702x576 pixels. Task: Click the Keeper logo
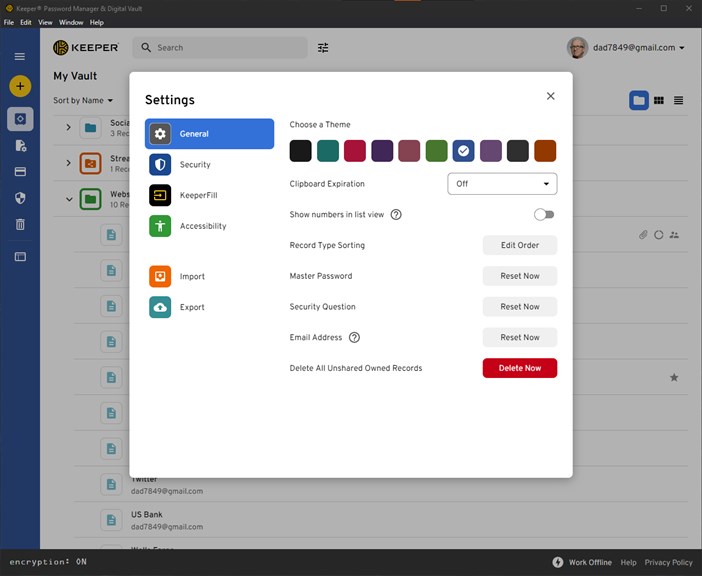tap(86, 47)
